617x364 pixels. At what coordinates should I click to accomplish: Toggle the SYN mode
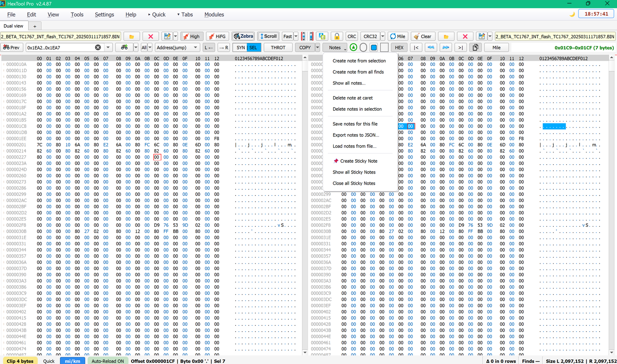(x=241, y=47)
